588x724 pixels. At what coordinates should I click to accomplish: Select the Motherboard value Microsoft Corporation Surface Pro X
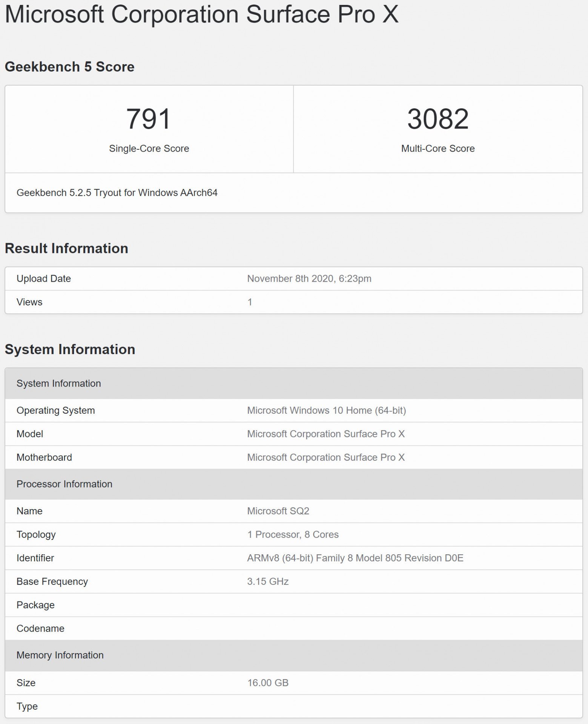[x=326, y=457]
